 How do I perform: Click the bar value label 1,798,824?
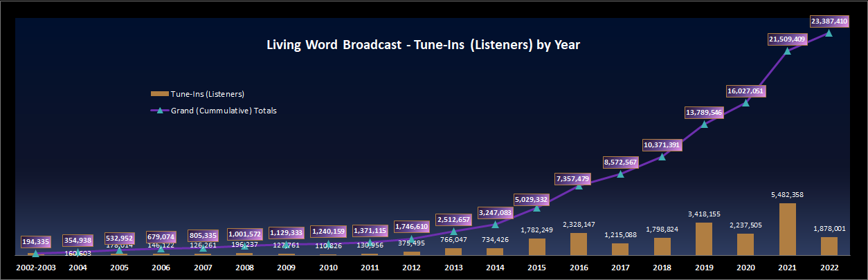click(x=662, y=230)
